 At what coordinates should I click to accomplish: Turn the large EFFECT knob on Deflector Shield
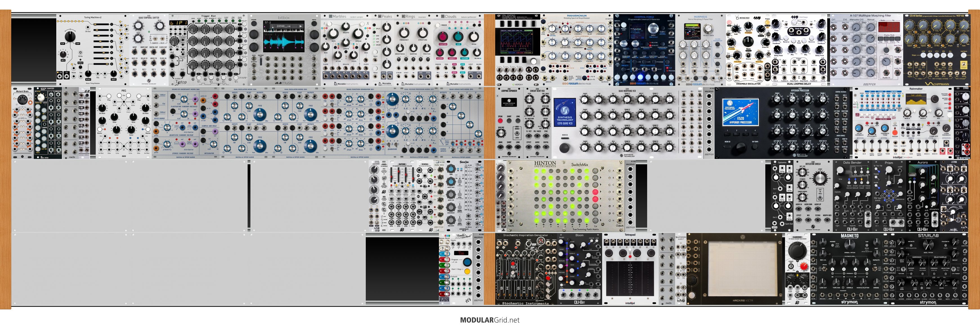[x=820, y=178]
